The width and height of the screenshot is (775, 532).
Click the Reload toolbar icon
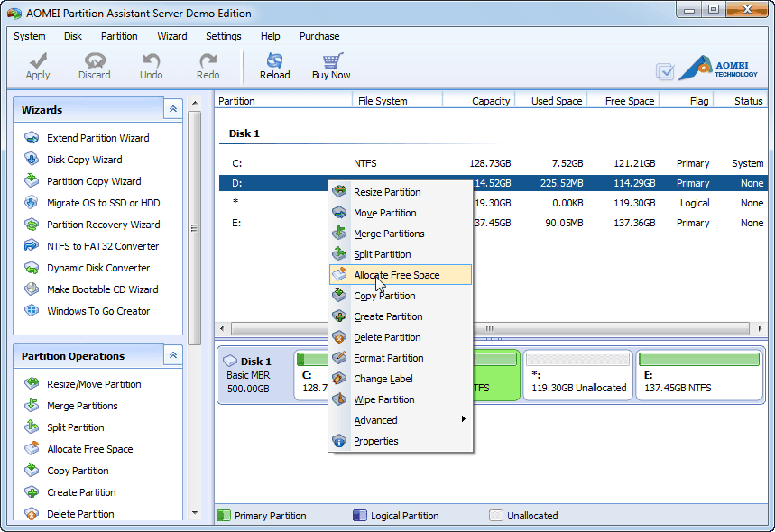click(x=274, y=61)
